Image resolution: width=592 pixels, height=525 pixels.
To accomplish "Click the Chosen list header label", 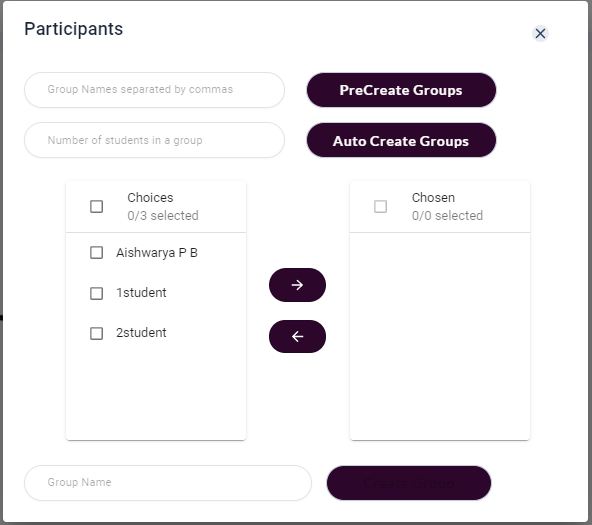I will coord(433,197).
